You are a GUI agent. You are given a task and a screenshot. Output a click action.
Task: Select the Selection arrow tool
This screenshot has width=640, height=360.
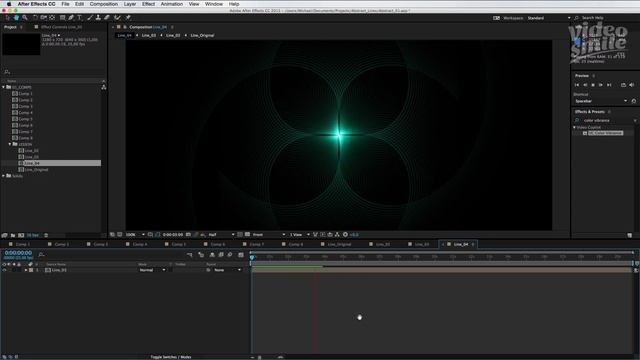pos(8,18)
